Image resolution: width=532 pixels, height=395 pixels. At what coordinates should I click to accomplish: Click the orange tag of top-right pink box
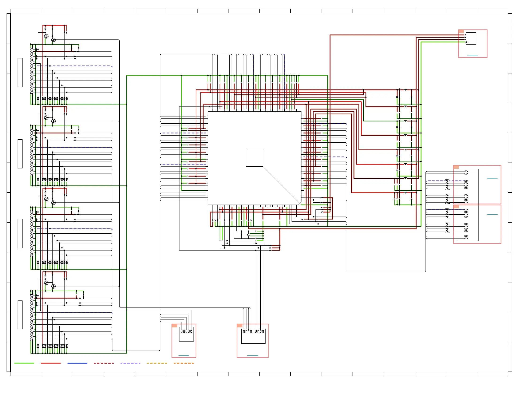[461, 32]
